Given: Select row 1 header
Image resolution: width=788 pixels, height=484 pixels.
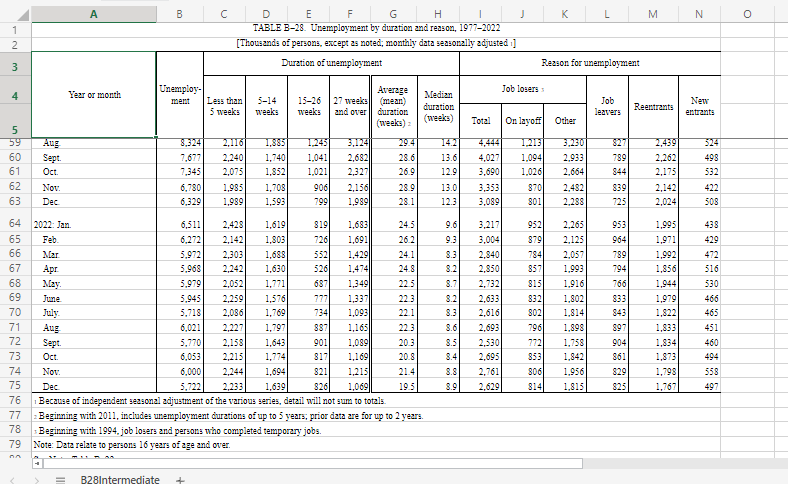Looking at the screenshot, I should 15,30.
